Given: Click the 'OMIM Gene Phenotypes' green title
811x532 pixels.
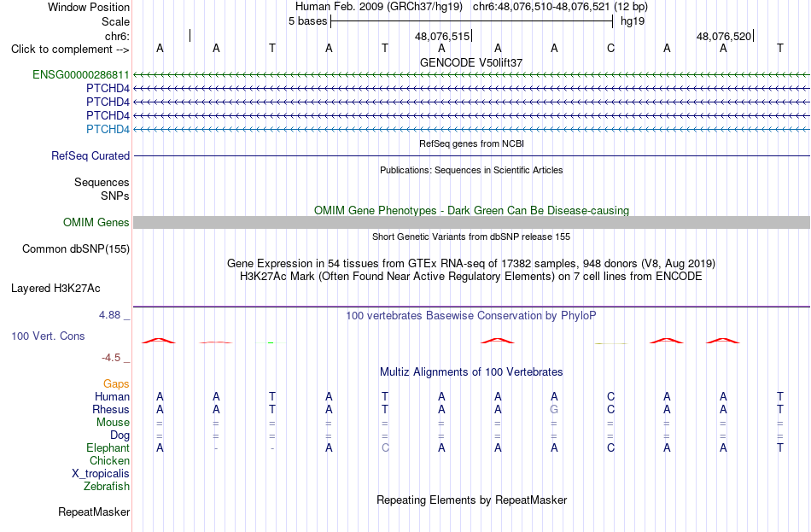Looking at the screenshot, I should click(x=471, y=210).
